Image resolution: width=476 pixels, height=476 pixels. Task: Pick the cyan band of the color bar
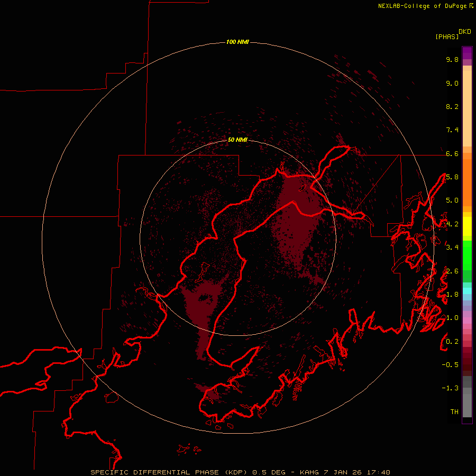(467, 291)
